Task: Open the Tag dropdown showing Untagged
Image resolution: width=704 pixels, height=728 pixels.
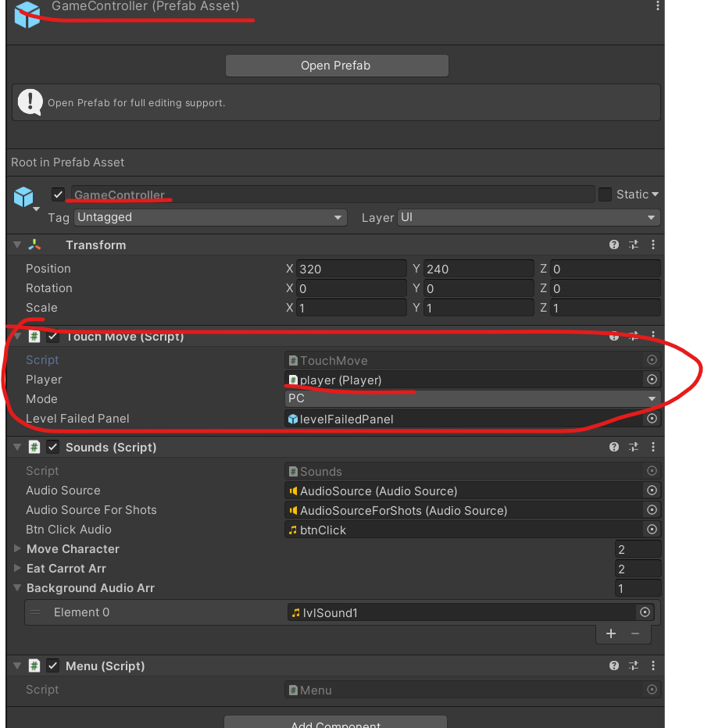Action: point(210,217)
